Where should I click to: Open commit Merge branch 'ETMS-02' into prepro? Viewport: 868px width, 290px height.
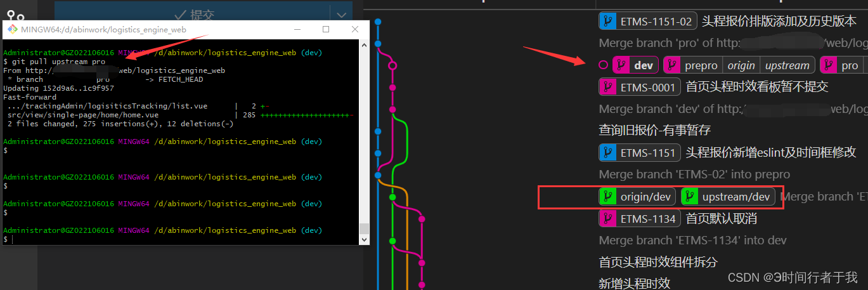(x=694, y=175)
